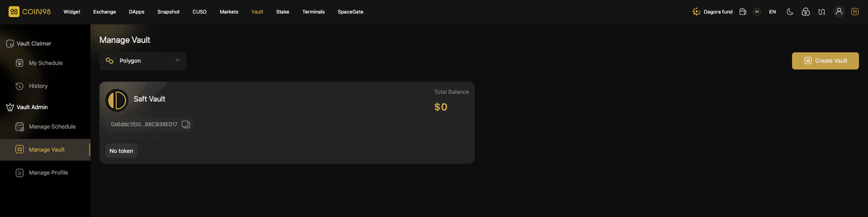868x217 pixels.
Task: Collapse the Vault Admin section
Action: pyautogui.click(x=32, y=107)
